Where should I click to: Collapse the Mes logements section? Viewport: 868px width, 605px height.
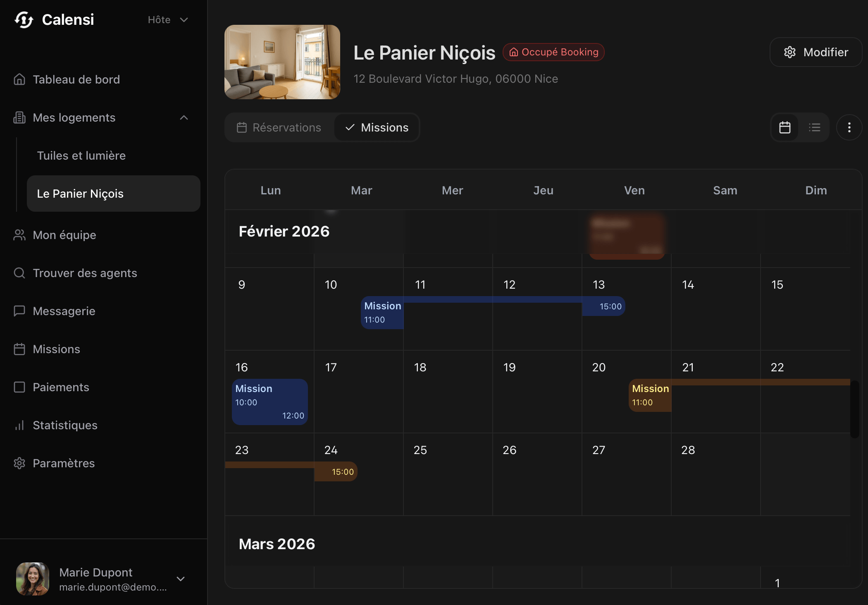[184, 118]
